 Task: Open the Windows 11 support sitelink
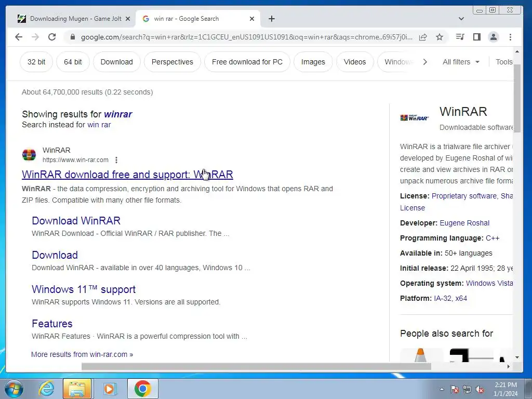[x=84, y=289]
